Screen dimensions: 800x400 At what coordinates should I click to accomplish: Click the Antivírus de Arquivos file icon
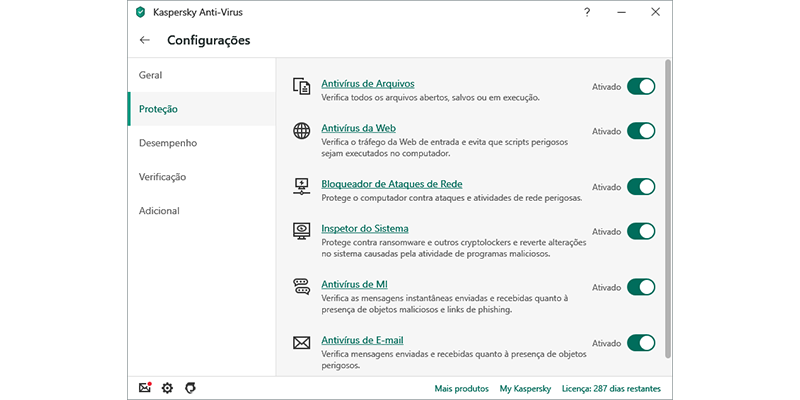click(301, 87)
